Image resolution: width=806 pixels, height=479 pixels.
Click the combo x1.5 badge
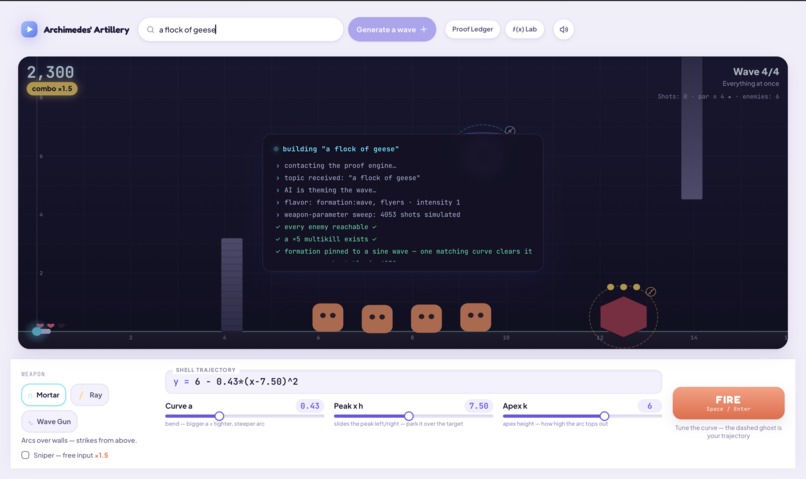(x=52, y=88)
